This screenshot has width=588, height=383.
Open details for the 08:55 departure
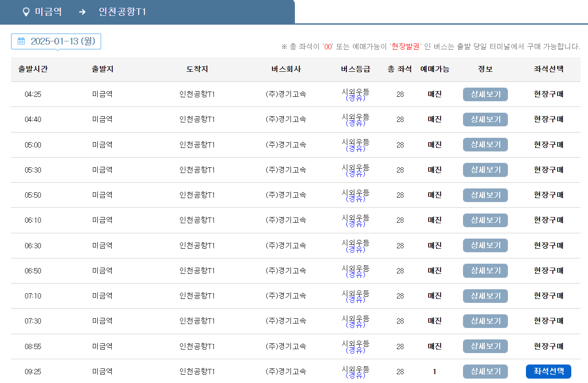pos(485,346)
